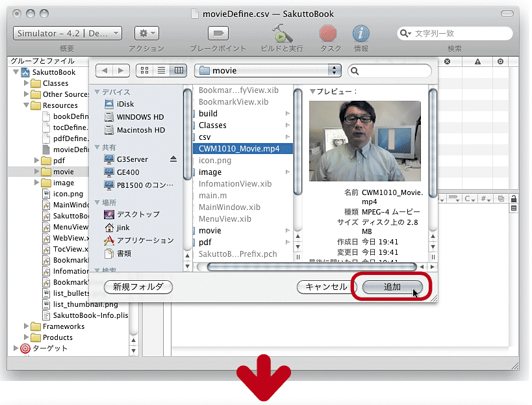
Task: Open the movie folder path popup
Action: [268, 71]
